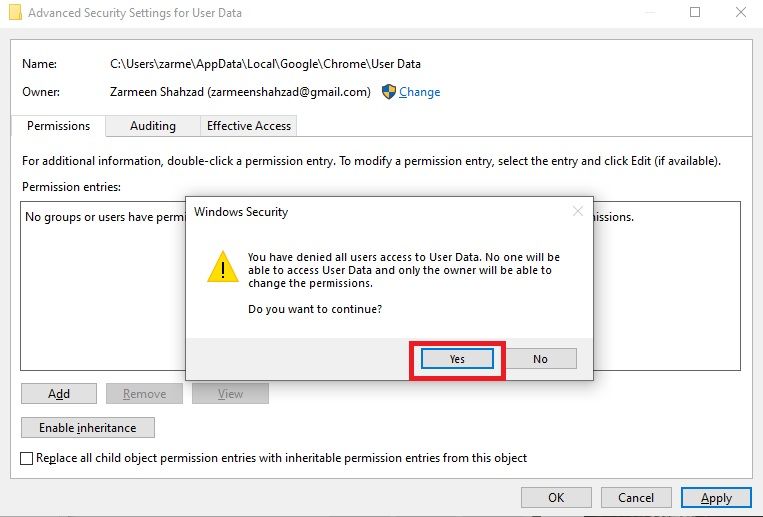Click the yellow warning triangle icon

coord(223,267)
